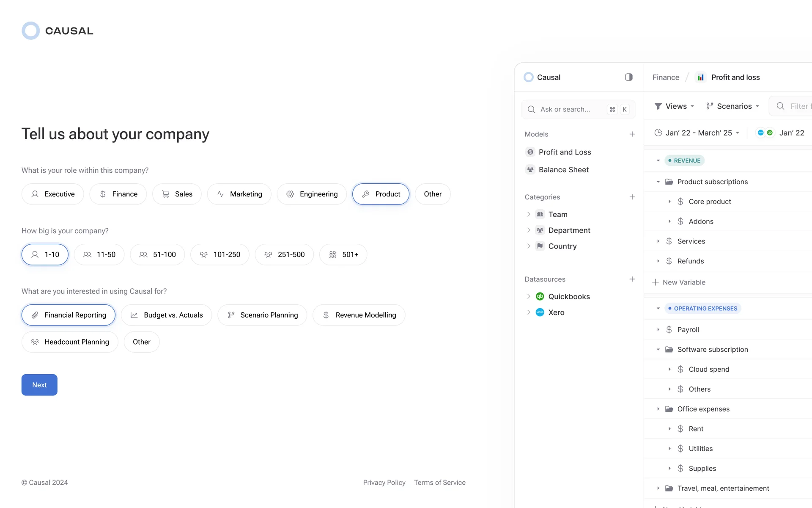Image resolution: width=812 pixels, height=508 pixels.
Task: Select the Executive role option
Action: click(53, 194)
